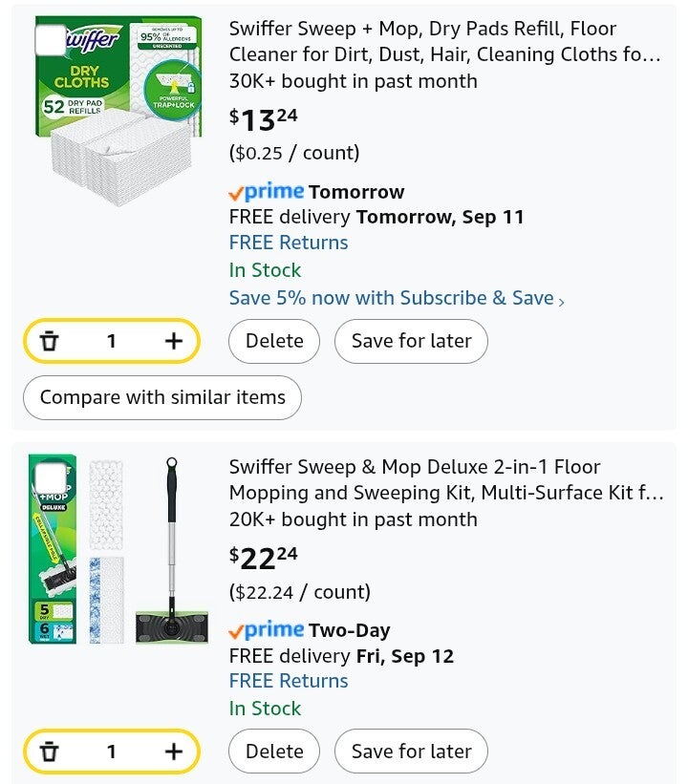This screenshot has width=688, height=784.
Task: Click Prime logo on Deluxe Mopping Kit
Action: coord(267,630)
